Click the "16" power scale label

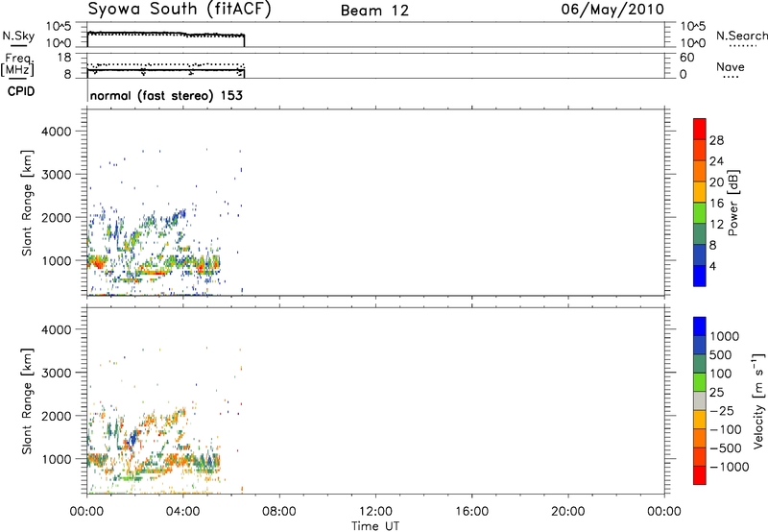[716, 204]
